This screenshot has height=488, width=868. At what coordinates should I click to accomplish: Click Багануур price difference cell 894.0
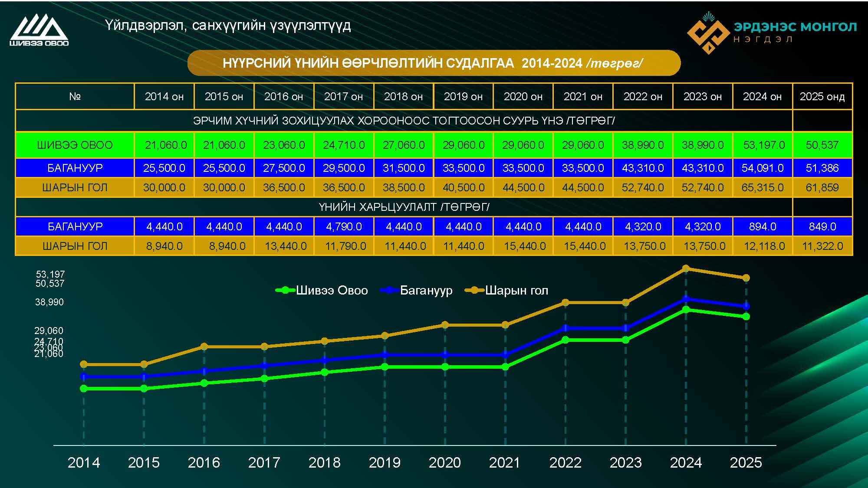point(763,226)
